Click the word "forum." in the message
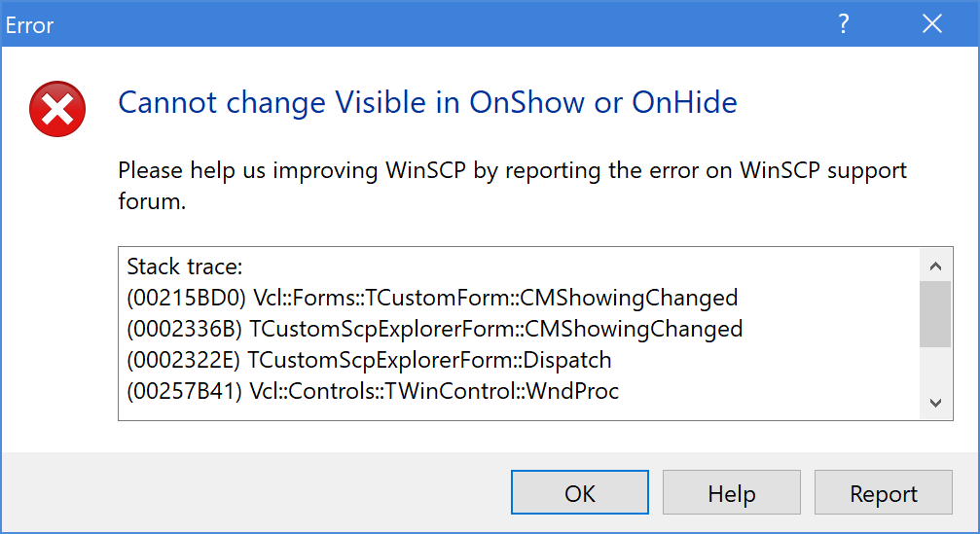 pos(151,203)
